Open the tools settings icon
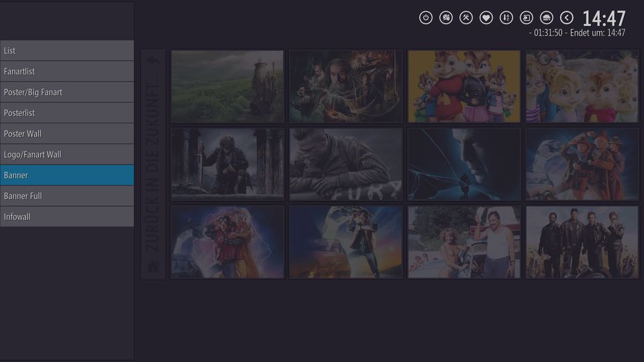 (x=466, y=17)
